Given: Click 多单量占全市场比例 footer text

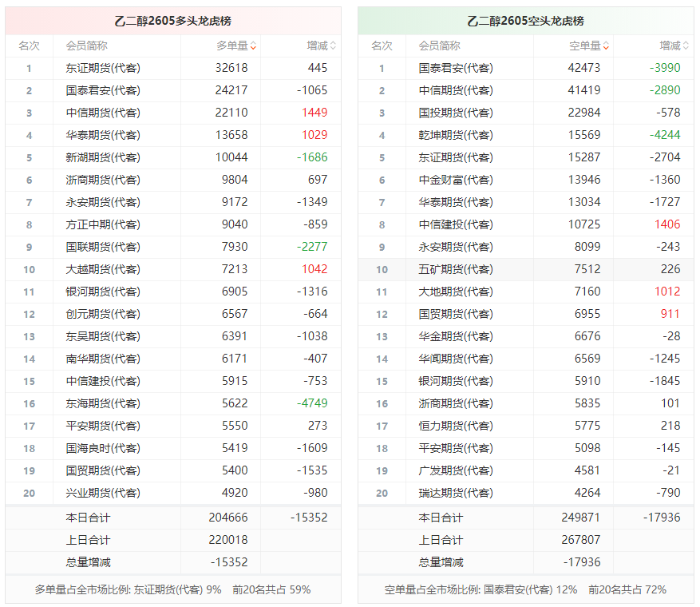Looking at the screenshot, I should point(172,589).
